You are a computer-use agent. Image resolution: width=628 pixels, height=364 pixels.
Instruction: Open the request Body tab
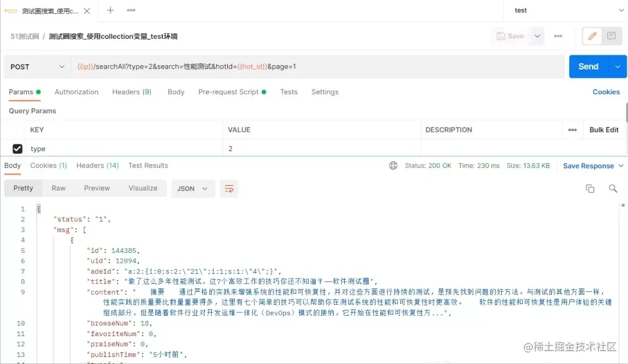point(176,92)
